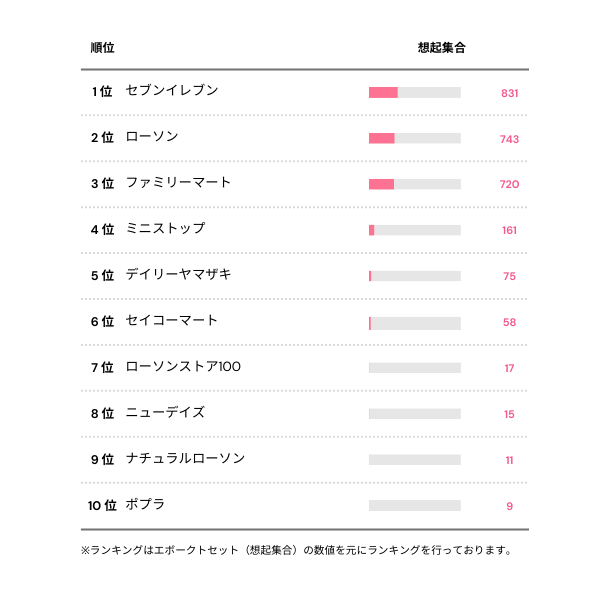Viewport: 600px width, 600px height.
Task: Select デイリーヤマザキ in the ranking
Action: pyautogui.click(x=178, y=275)
